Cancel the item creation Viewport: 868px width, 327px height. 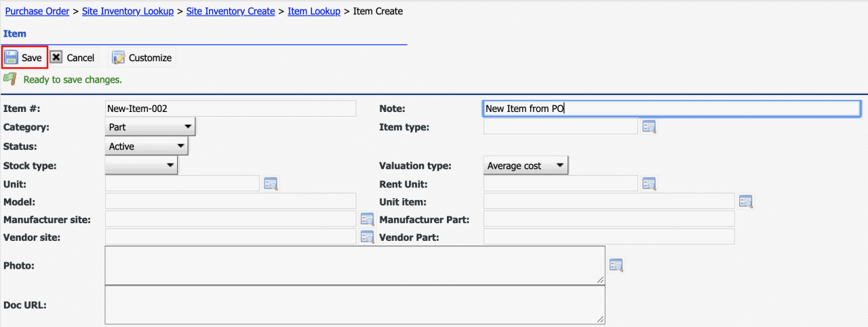pos(73,58)
